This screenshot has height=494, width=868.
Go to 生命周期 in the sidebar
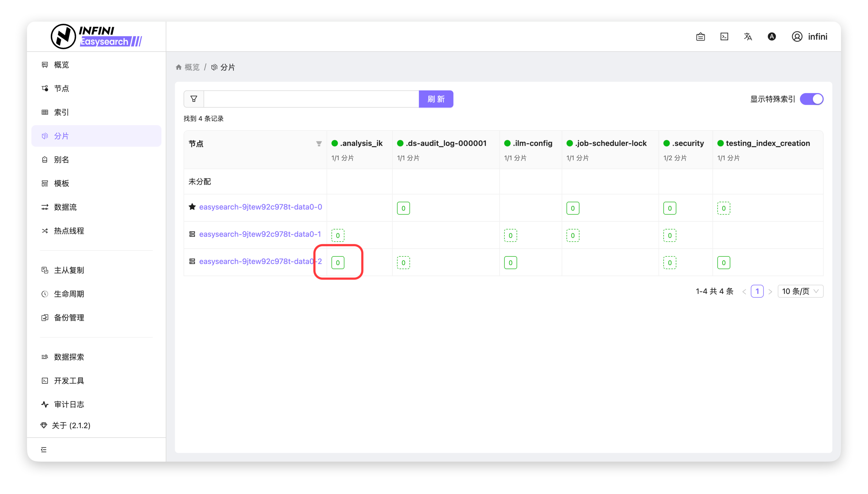69,294
